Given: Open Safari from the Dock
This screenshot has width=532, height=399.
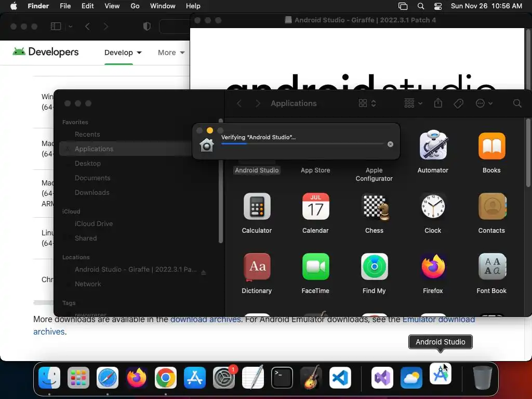Looking at the screenshot, I should tap(108, 378).
